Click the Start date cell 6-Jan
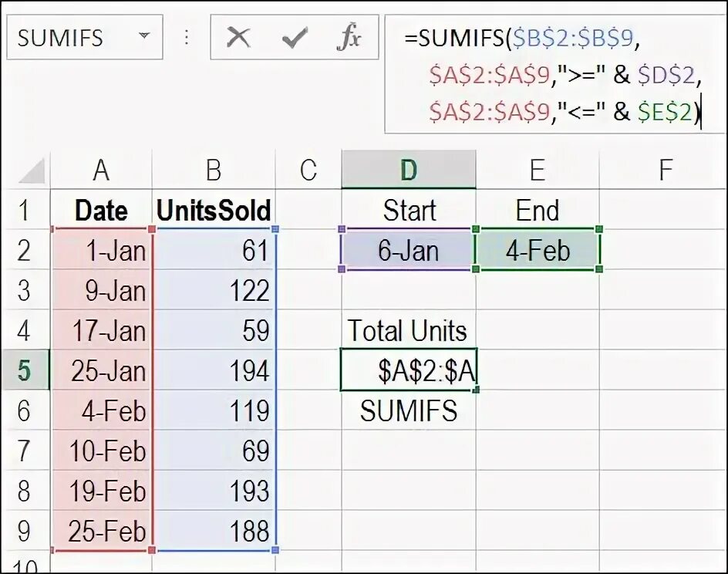This screenshot has width=728, height=574. (x=408, y=251)
